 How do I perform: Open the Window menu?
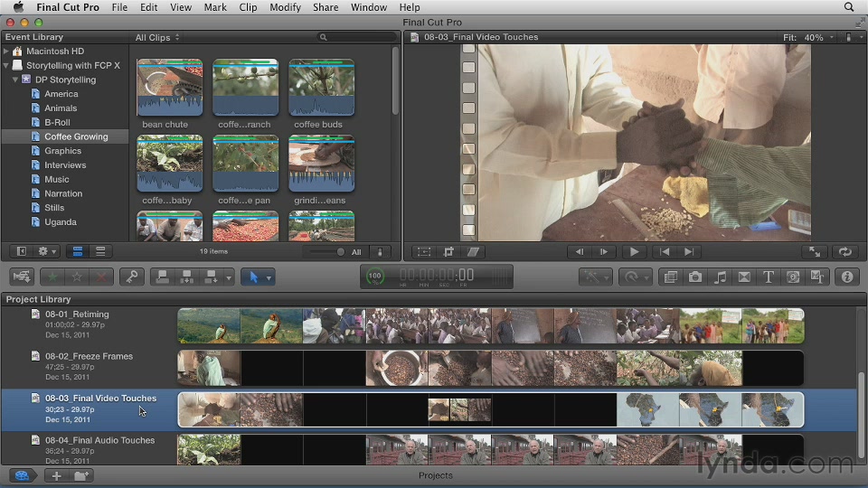pos(369,7)
